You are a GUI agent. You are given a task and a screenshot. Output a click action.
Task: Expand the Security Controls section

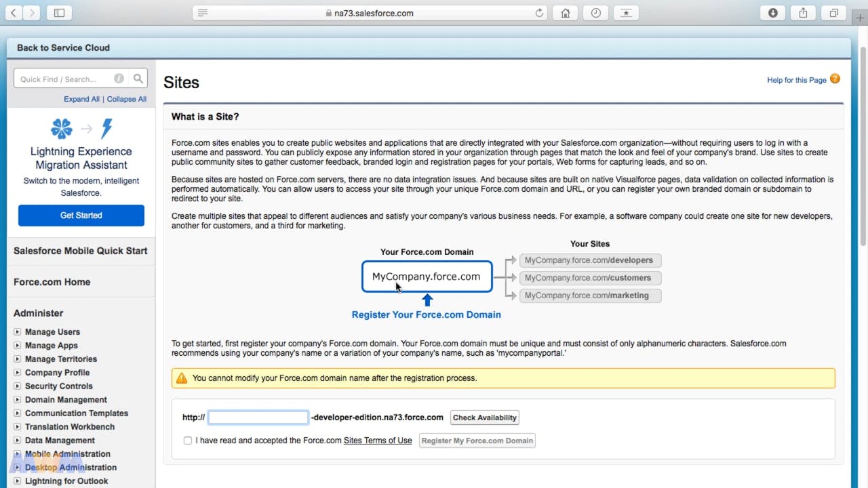18,386
